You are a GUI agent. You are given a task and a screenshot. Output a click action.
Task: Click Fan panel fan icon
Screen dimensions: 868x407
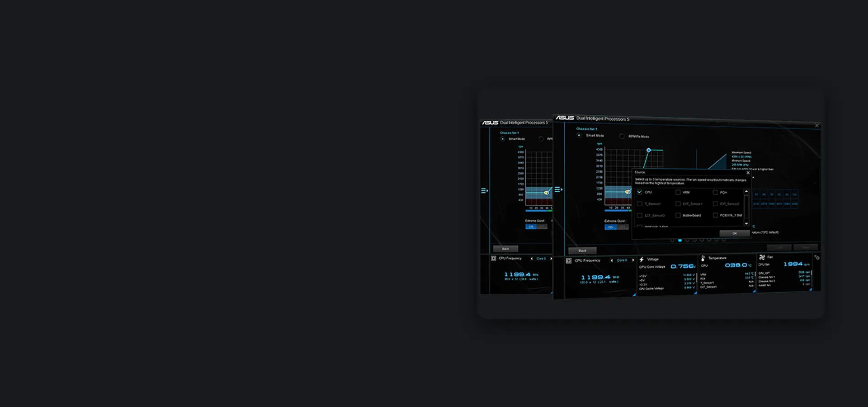[x=762, y=257]
